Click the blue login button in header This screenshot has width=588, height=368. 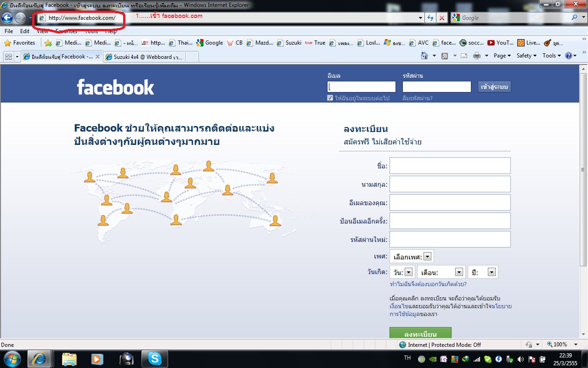[494, 86]
